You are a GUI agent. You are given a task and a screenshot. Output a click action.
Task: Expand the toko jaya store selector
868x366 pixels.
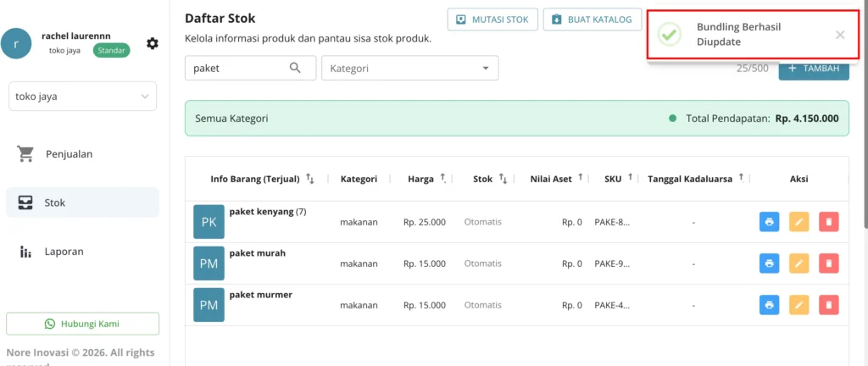point(82,97)
